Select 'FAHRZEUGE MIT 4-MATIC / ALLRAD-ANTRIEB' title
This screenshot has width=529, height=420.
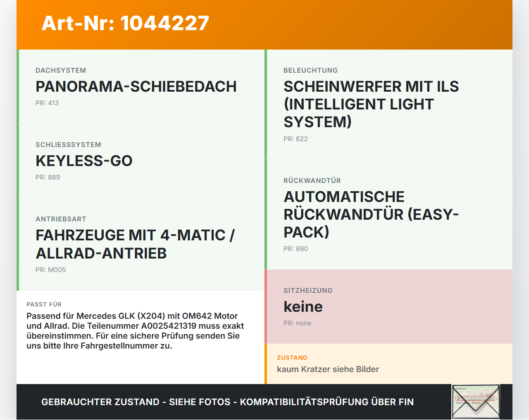click(x=135, y=244)
